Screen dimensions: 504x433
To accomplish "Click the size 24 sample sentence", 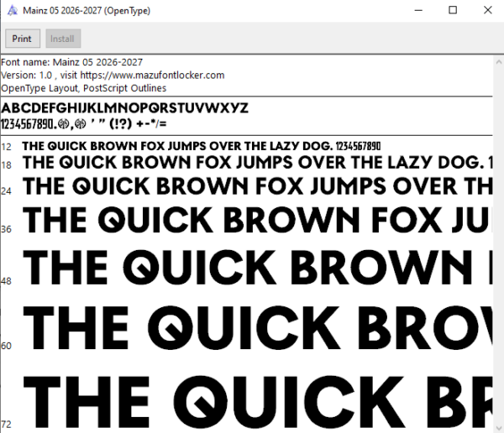I will coord(257,186).
